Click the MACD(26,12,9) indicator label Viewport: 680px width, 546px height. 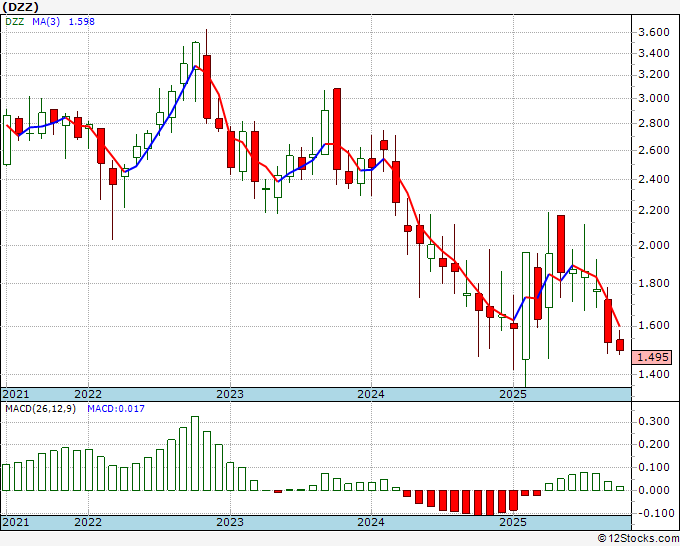point(40,409)
